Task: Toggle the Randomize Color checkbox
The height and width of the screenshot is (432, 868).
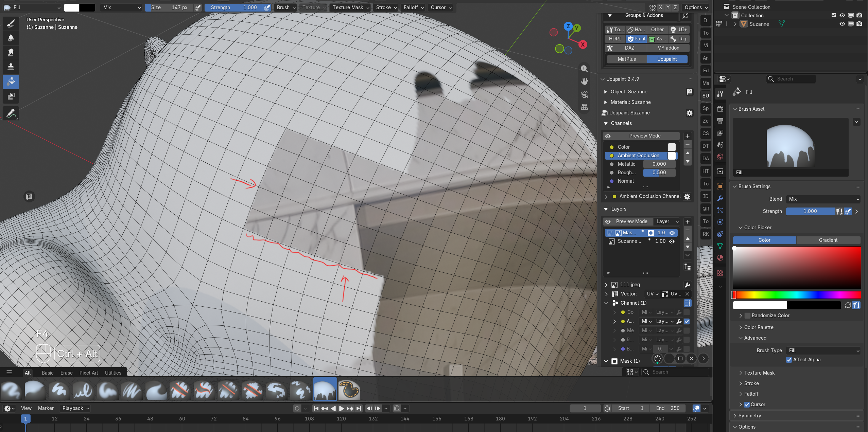Action: (747, 316)
